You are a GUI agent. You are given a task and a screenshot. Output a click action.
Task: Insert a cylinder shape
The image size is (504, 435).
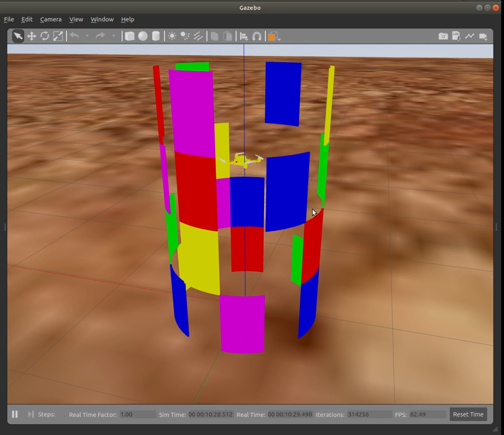coord(156,36)
